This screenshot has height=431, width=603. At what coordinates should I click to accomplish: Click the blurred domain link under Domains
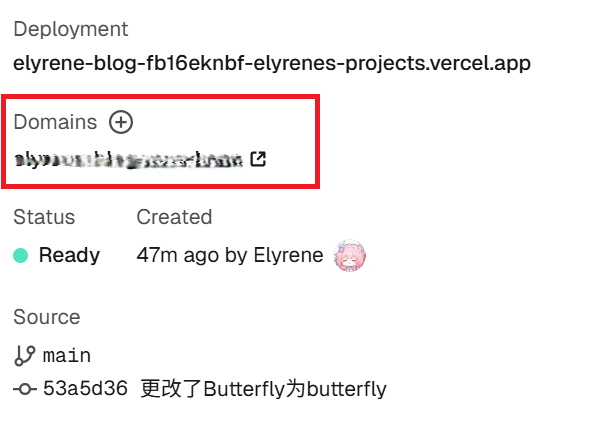[128, 160]
